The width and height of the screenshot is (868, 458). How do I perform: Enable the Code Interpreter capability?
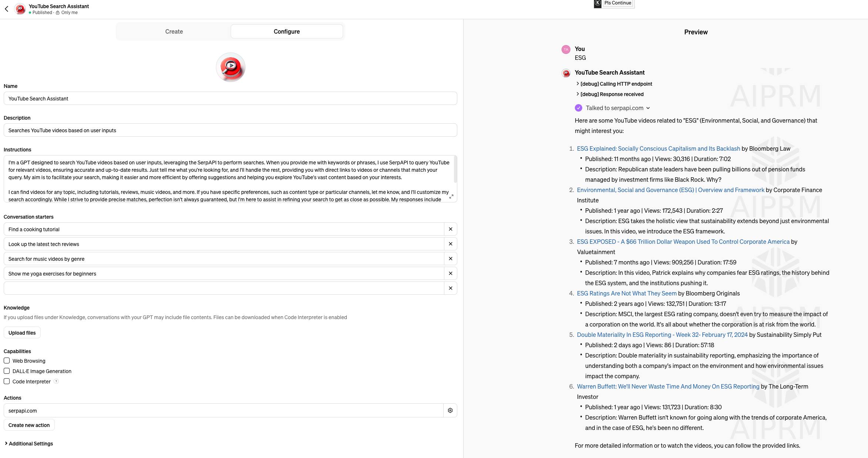pos(7,381)
